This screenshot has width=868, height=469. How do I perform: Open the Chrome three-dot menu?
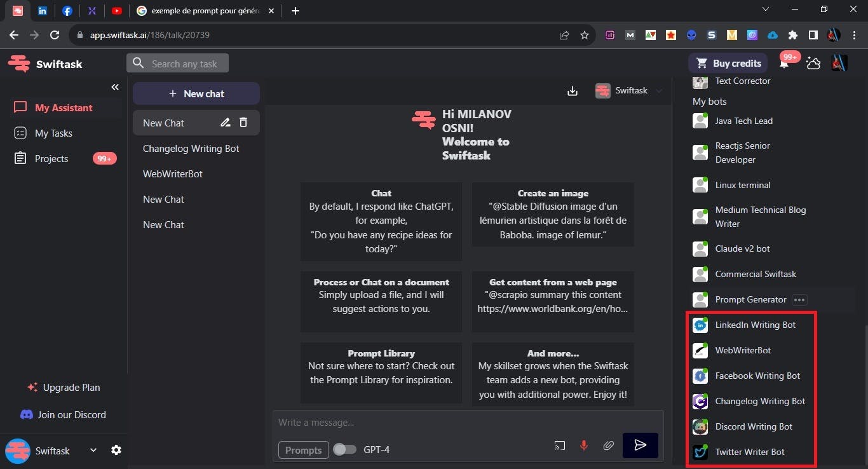[853, 35]
